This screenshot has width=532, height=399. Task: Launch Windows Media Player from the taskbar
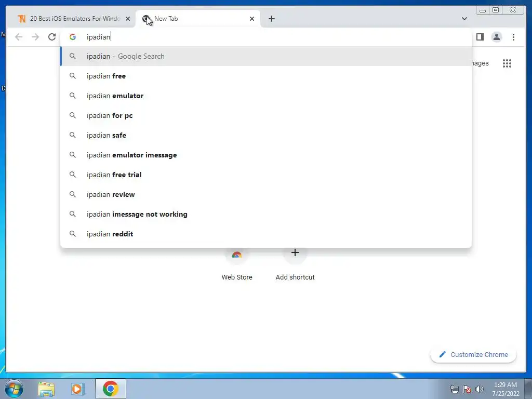point(78,389)
